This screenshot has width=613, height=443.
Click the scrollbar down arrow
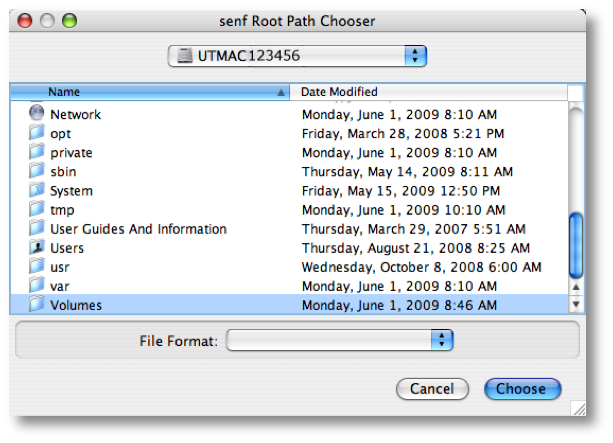[576, 304]
